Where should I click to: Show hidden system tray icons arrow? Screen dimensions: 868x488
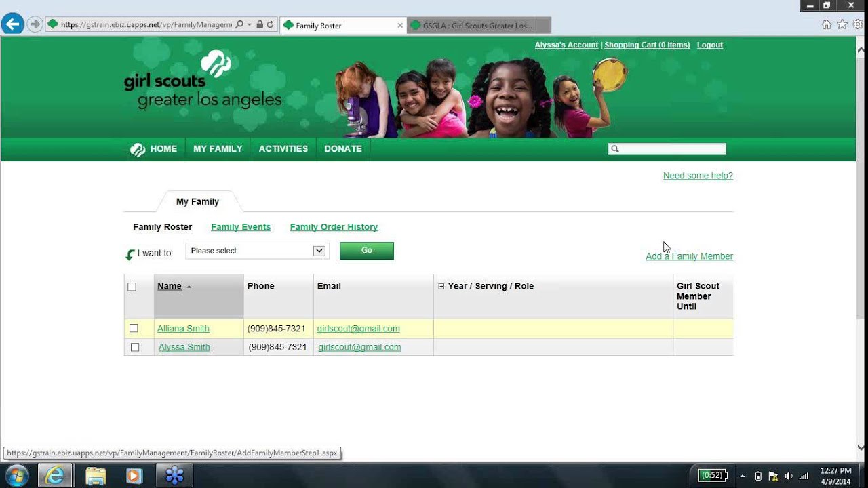(x=743, y=476)
